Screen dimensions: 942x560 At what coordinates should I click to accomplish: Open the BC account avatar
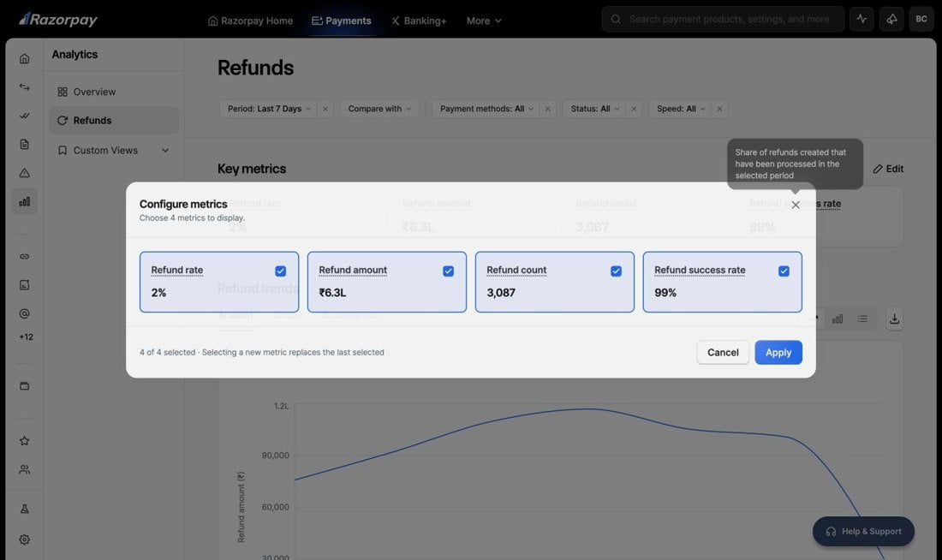click(921, 19)
